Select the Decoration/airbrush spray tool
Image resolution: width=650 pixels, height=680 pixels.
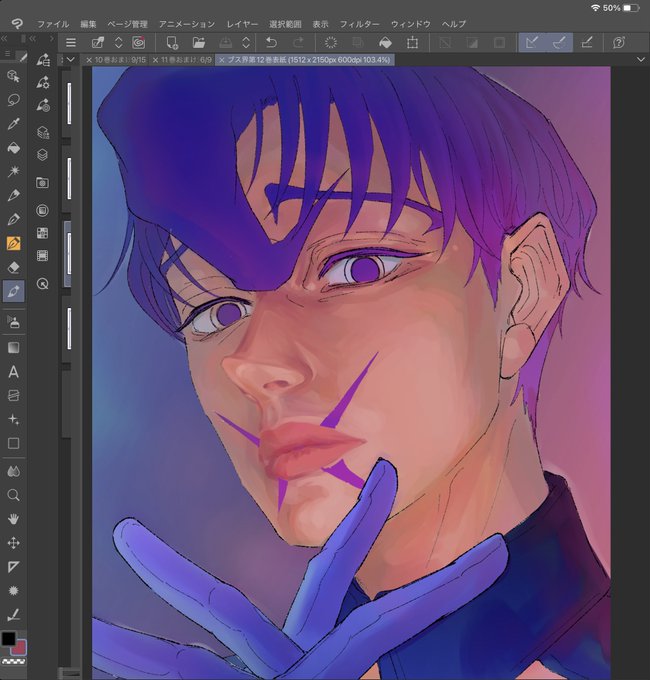tap(13, 323)
